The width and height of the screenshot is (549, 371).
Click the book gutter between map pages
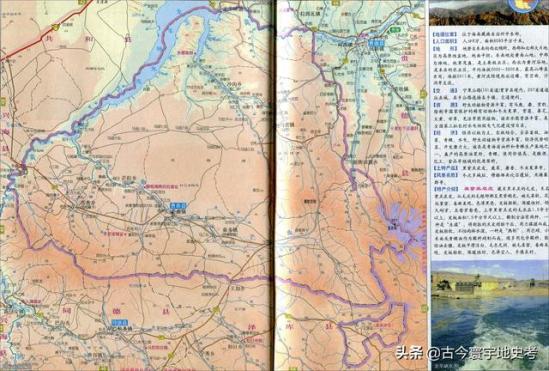click(x=274, y=186)
